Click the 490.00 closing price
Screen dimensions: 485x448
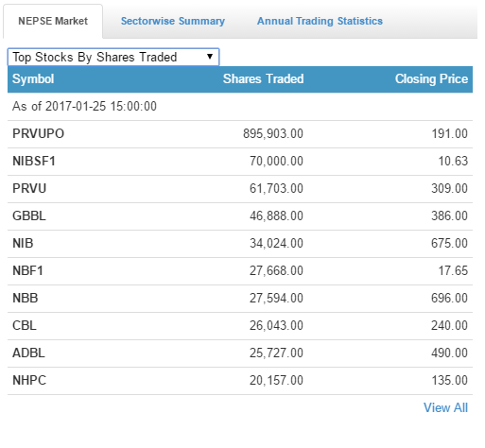tap(449, 353)
